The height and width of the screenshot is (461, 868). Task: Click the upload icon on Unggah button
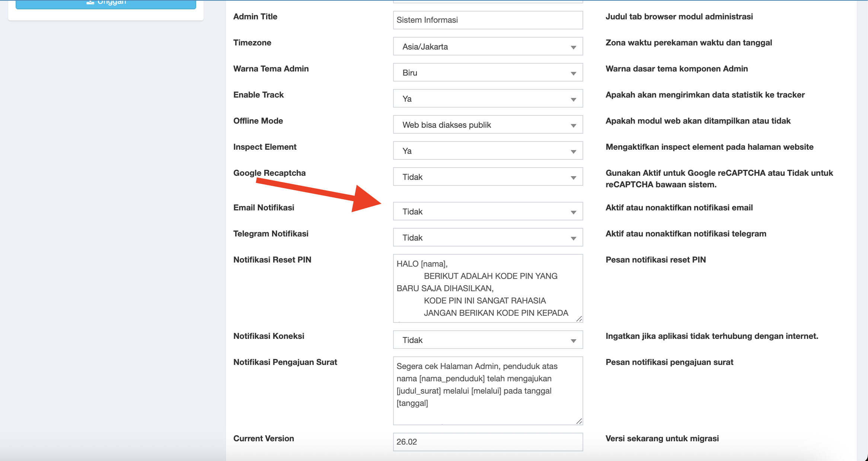[90, 2]
